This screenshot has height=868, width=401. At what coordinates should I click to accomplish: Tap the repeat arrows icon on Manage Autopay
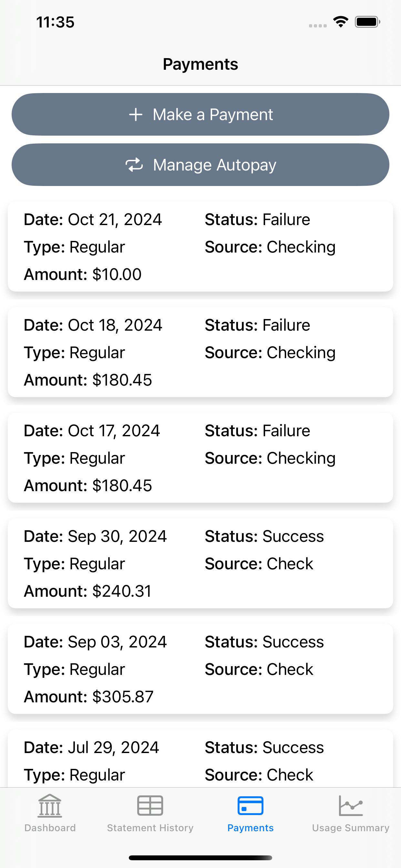[x=134, y=165]
